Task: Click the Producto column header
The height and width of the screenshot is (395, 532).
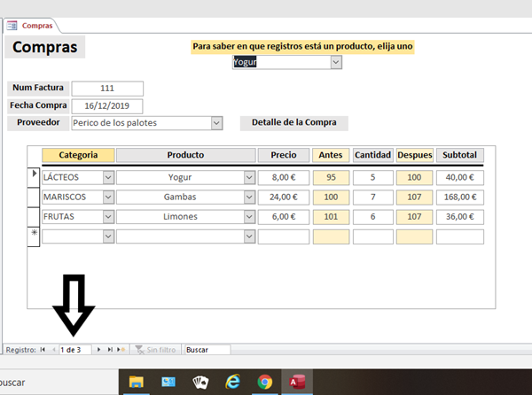Action: (185, 155)
